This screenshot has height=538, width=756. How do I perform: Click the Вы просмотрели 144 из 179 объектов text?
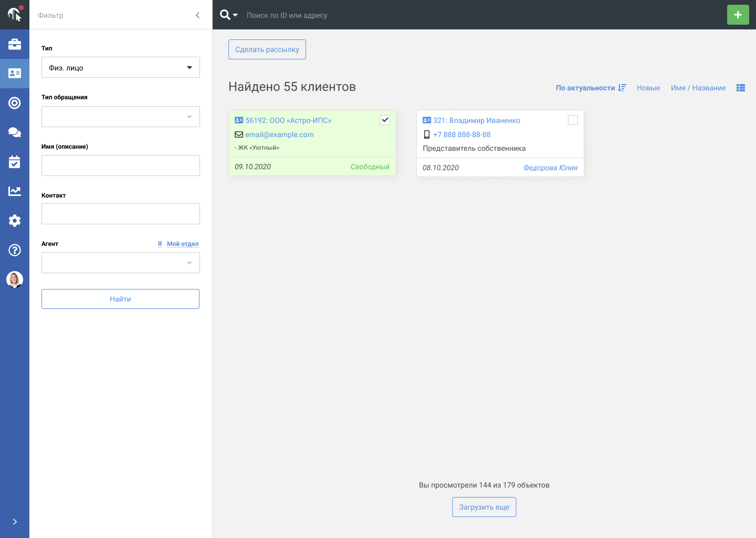(x=484, y=485)
